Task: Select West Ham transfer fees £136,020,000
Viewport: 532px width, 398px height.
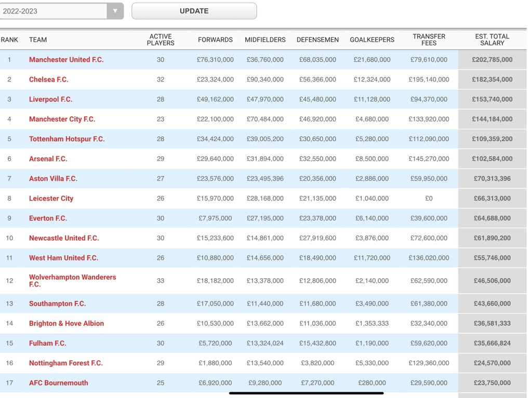Action: tap(429, 258)
